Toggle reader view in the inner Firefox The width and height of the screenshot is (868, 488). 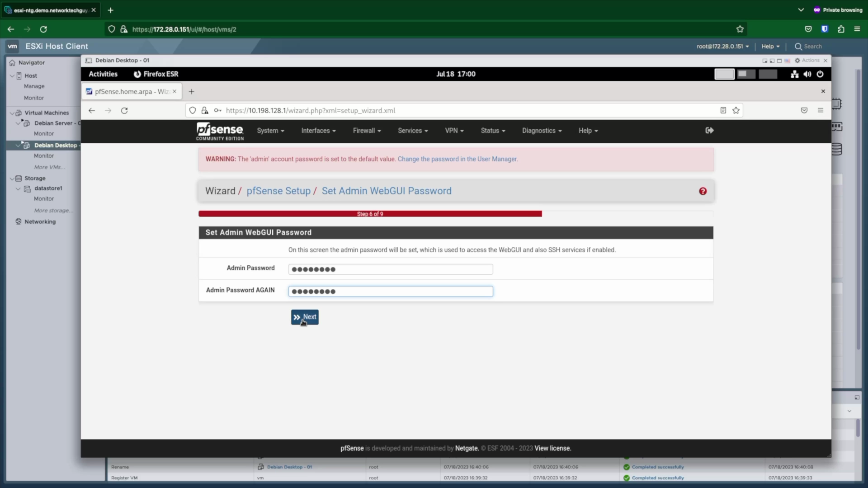(723, 110)
